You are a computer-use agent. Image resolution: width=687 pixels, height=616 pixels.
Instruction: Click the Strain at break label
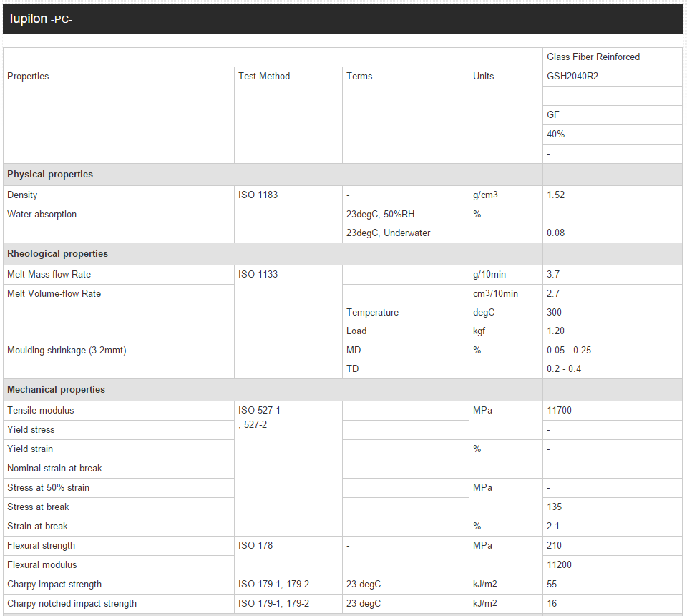(x=37, y=526)
